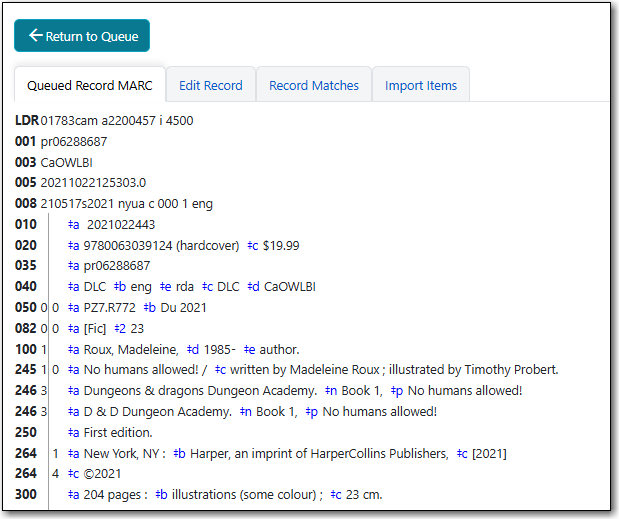Click the 035 subfield value pr06288687
619x519 pixels.
pyautogui.click(x=117, y=266)
